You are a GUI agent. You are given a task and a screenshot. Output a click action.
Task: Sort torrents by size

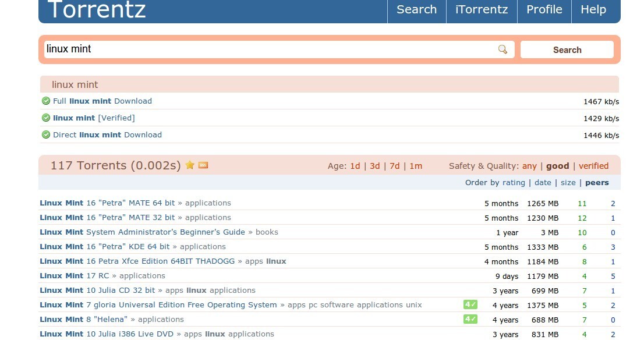(568, 183)
